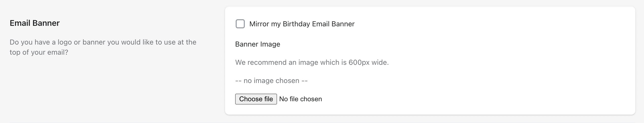Screen dimensions: 644x123
Task: Click the "top of your email?" description line
Action: 39,52
